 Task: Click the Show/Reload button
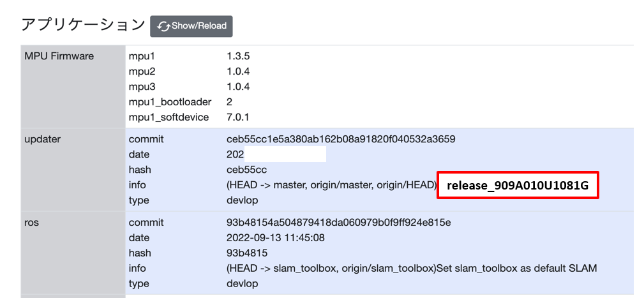pyautogui.click(x=191, y=26)
